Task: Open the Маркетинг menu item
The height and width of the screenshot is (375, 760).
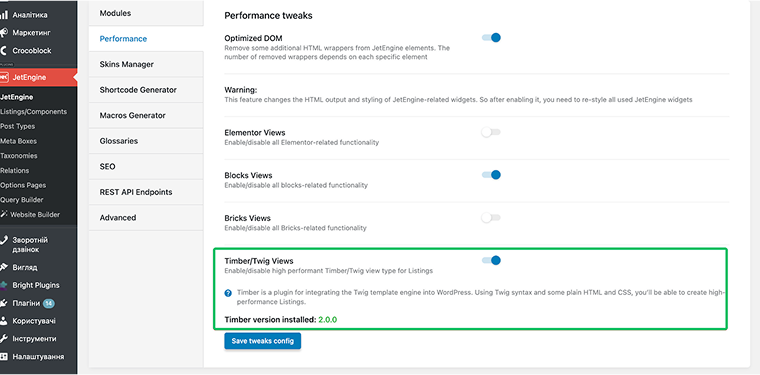Action: click(x=38, y=32)
